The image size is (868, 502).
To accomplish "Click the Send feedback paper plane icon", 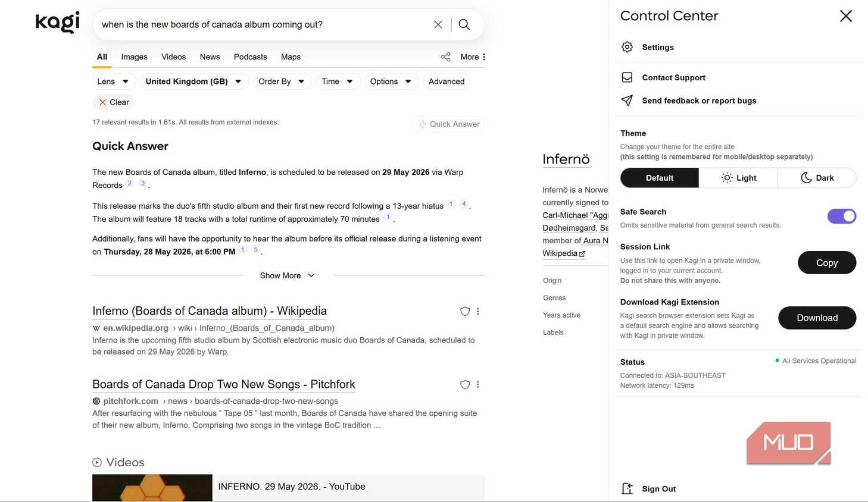I will tap(627, 101).
